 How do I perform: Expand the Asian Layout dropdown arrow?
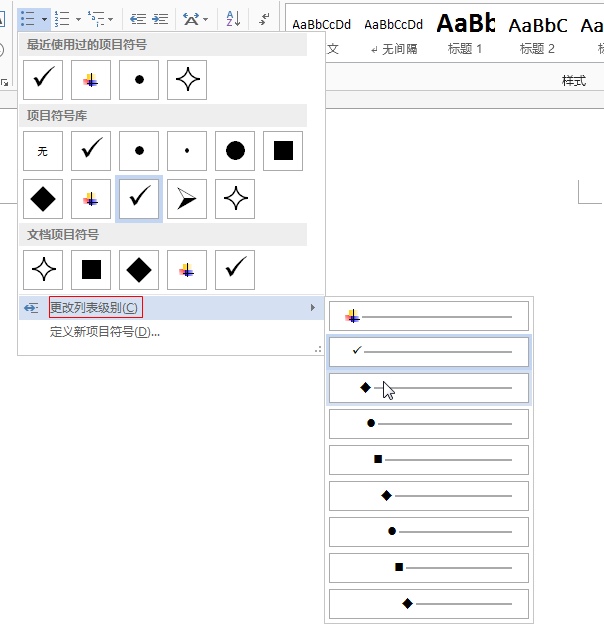coord(205,19)
